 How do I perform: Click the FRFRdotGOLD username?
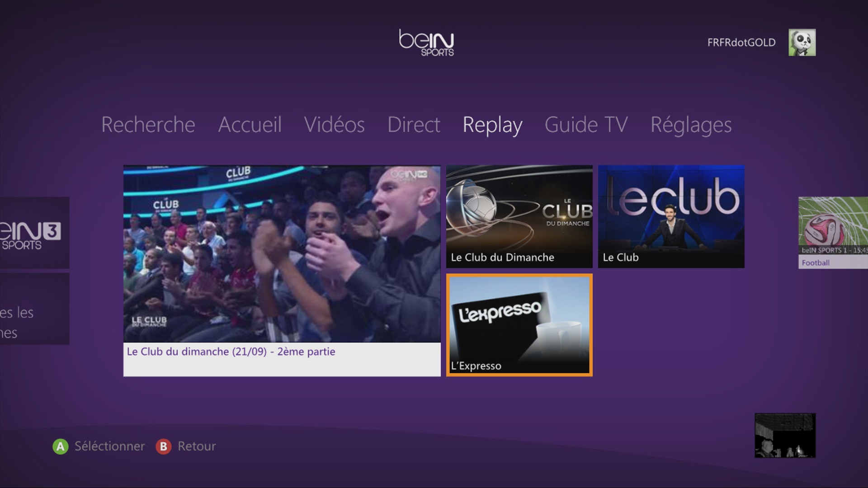pos(741,42)
